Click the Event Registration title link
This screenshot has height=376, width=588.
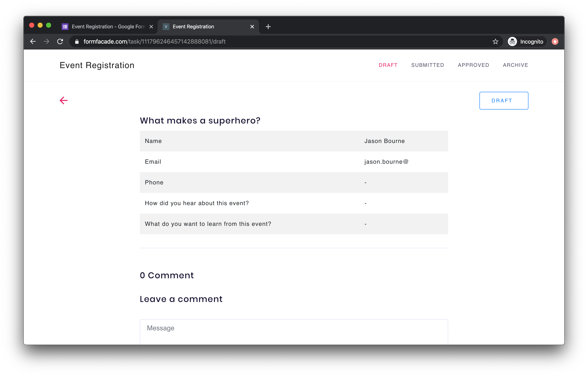pos(97,65)
